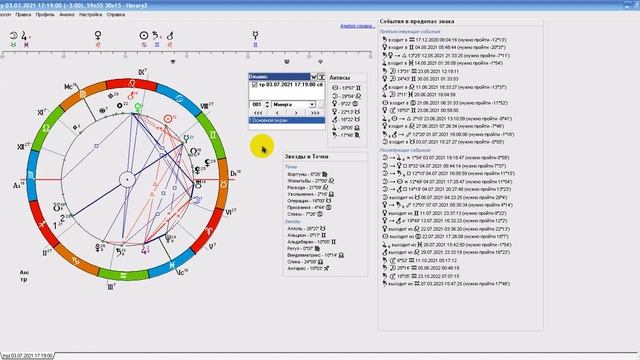Viewport: 640px width, 360px height.
Task: Click the '>>>' fast forward button
Action: (315, 113)
